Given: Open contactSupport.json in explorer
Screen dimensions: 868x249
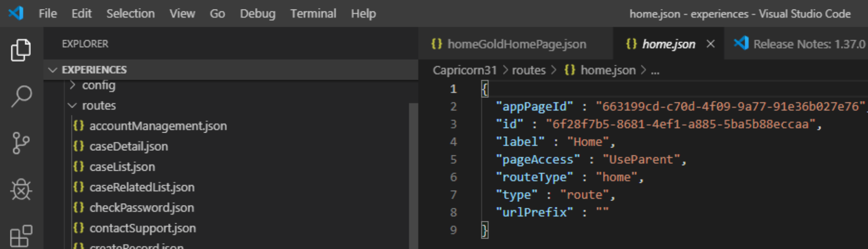Looking at the screenshot, I should 142,228.
